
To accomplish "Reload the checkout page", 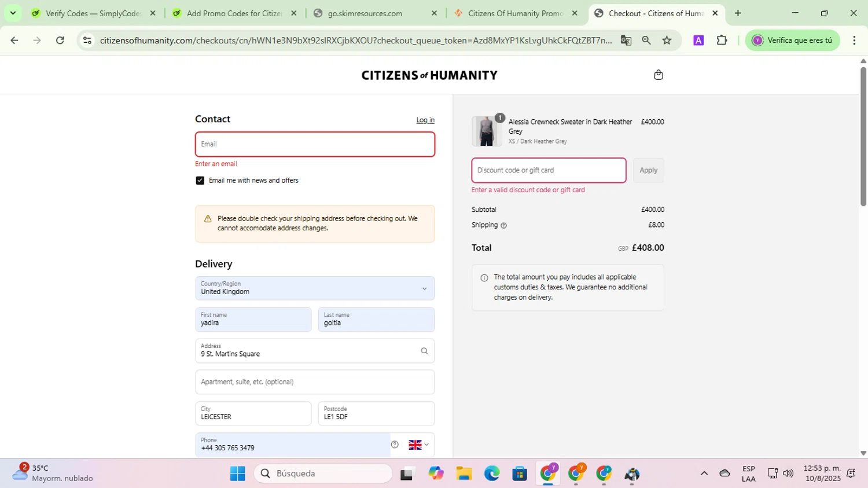I will [60, 41].
